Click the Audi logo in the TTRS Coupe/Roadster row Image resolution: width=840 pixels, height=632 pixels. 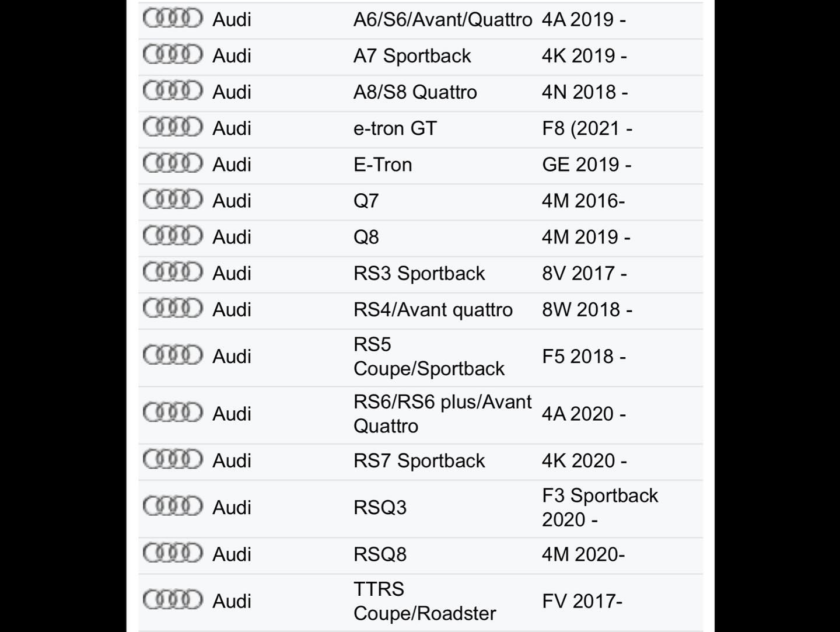(x=173, y=599)
